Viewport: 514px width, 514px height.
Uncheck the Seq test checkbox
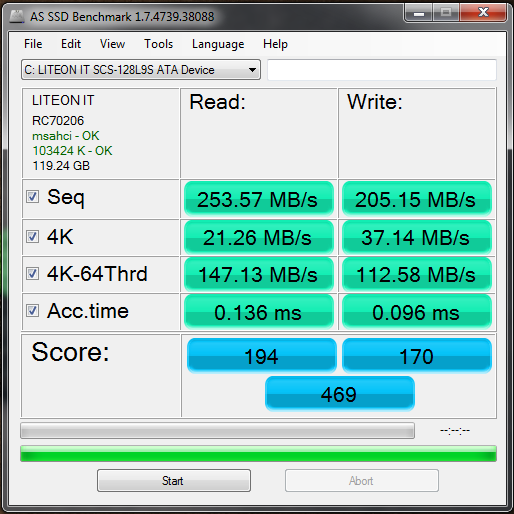[33, 197]
